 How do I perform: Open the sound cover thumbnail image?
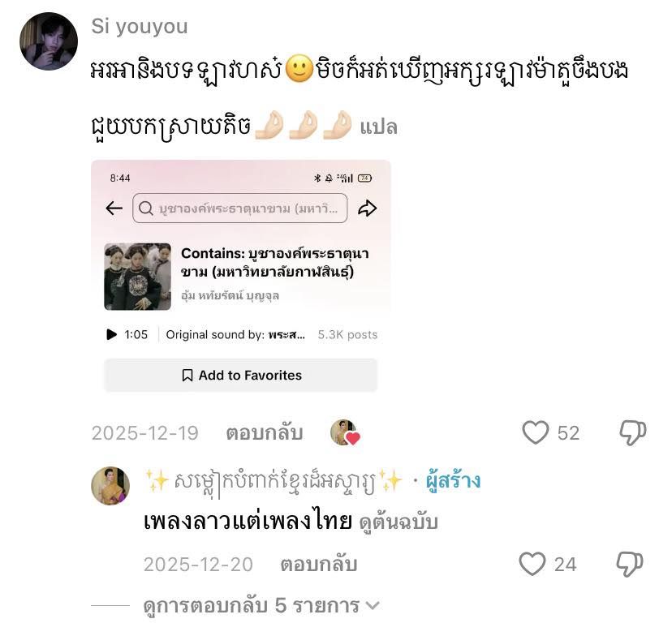pos(138,277)
